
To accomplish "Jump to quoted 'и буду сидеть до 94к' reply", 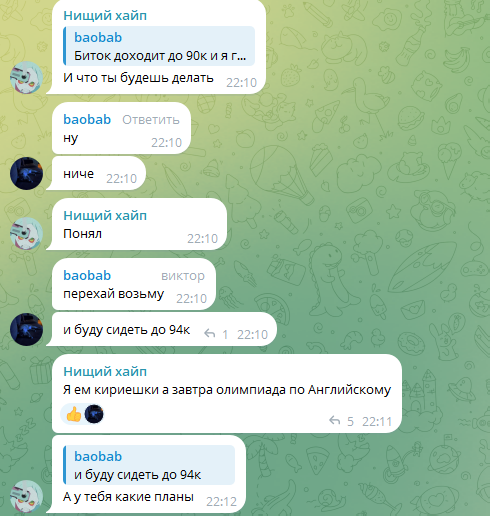I will tap(149, 465).
